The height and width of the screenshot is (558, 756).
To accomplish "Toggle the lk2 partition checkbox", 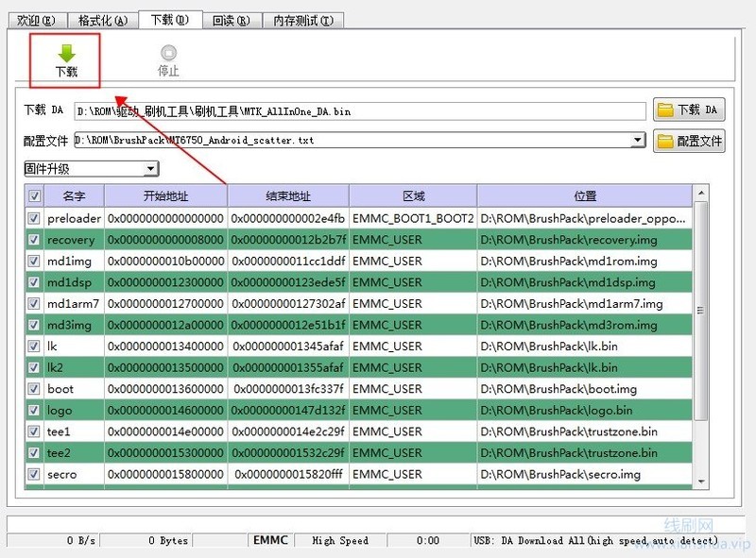I will [34, 367].
